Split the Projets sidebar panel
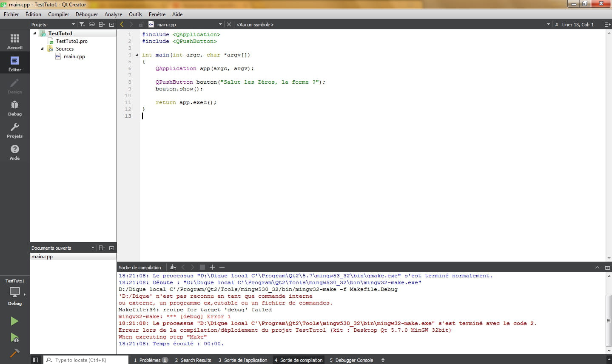The image size is (612, 364). pos(102,25)
